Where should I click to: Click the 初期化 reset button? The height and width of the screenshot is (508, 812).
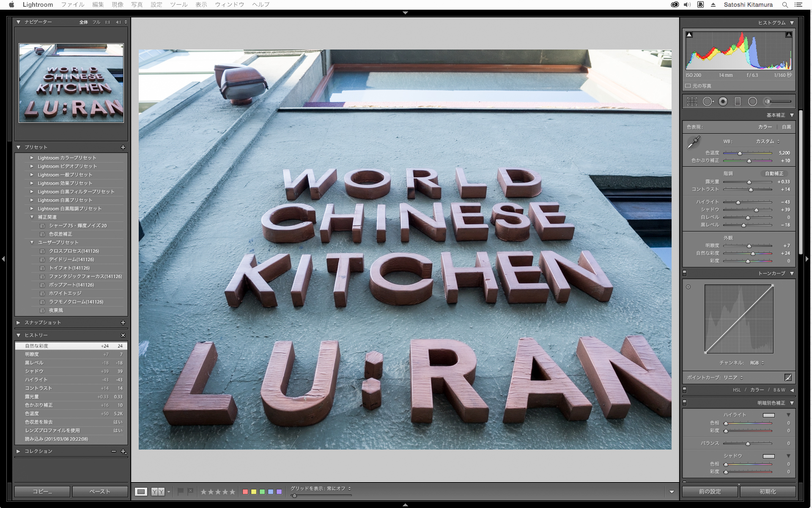point(768,491)
